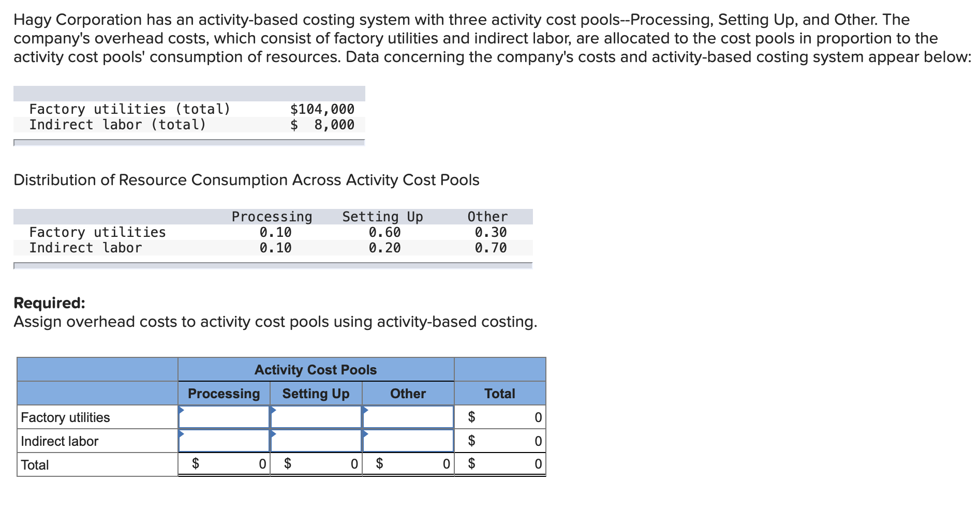Viewport: 980px width, 512px height.
Task: Click the blue flag on Factory utilities Processing cell
Action: [x=182, y=410]
